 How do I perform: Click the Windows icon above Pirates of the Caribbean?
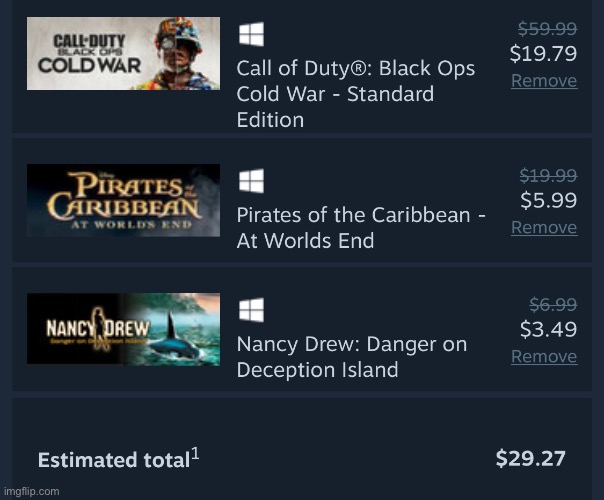[x=251, y=181]
